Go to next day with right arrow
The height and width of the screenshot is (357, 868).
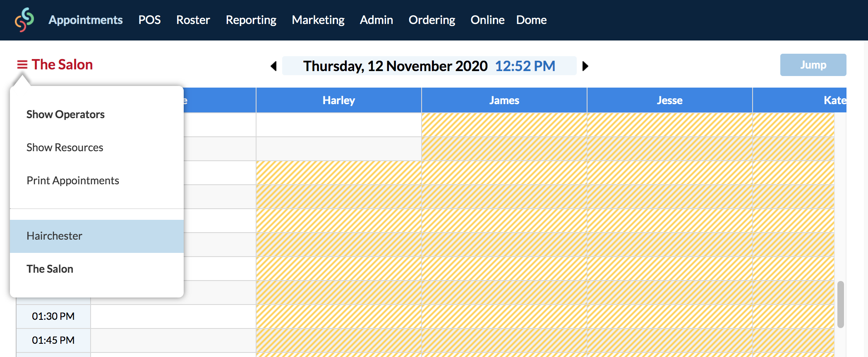[x=585, y=66]
